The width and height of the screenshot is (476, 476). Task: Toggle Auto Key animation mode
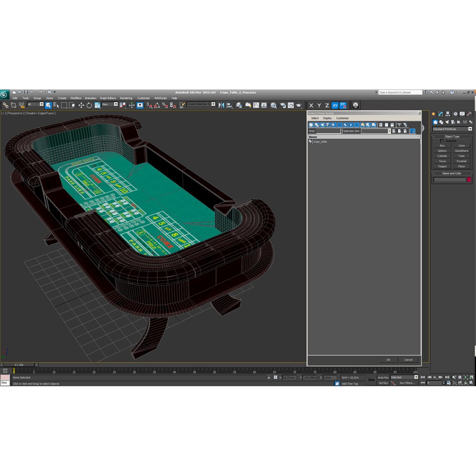pyautogui.click(x=383, y=377)
